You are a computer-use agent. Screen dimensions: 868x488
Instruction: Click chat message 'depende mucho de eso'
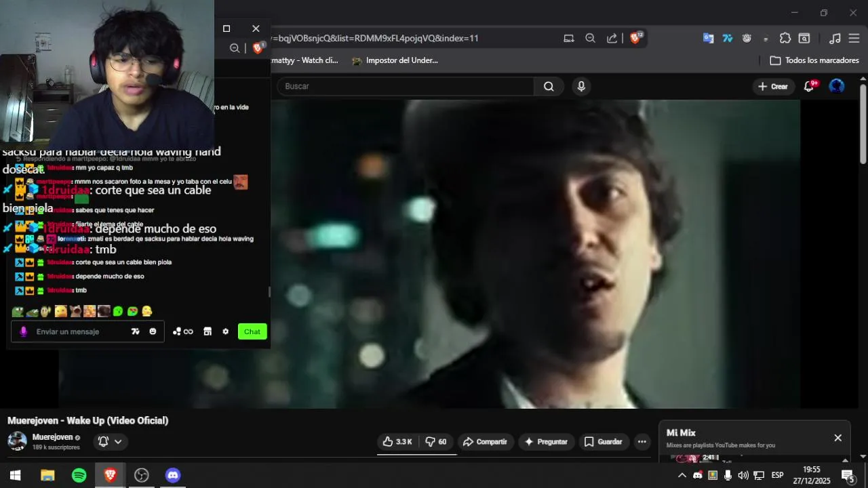(x=110, y=277)
